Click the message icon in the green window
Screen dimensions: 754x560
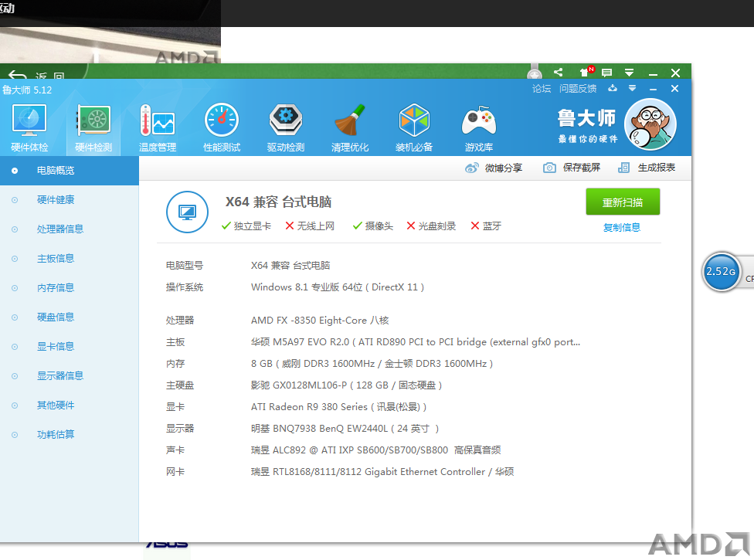pos(607,73)
